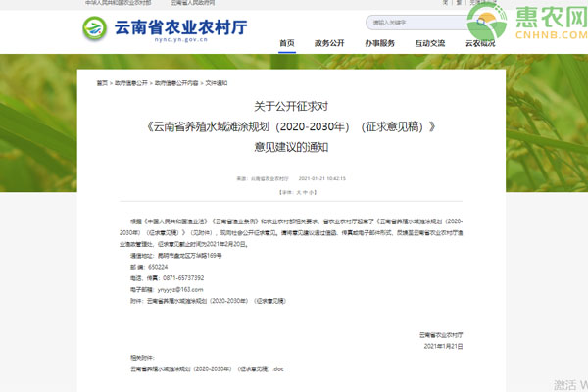Screen dimensions: 588x392
Task: Select the email ynyyyz@163.com
Action: pos(180,290)
